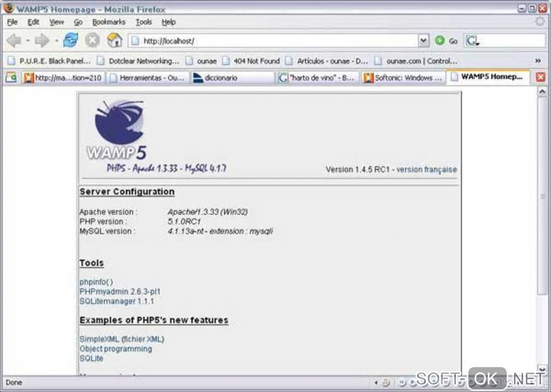
Task: Open the Artículos - ounae bookmark
Action: point(326,61)
